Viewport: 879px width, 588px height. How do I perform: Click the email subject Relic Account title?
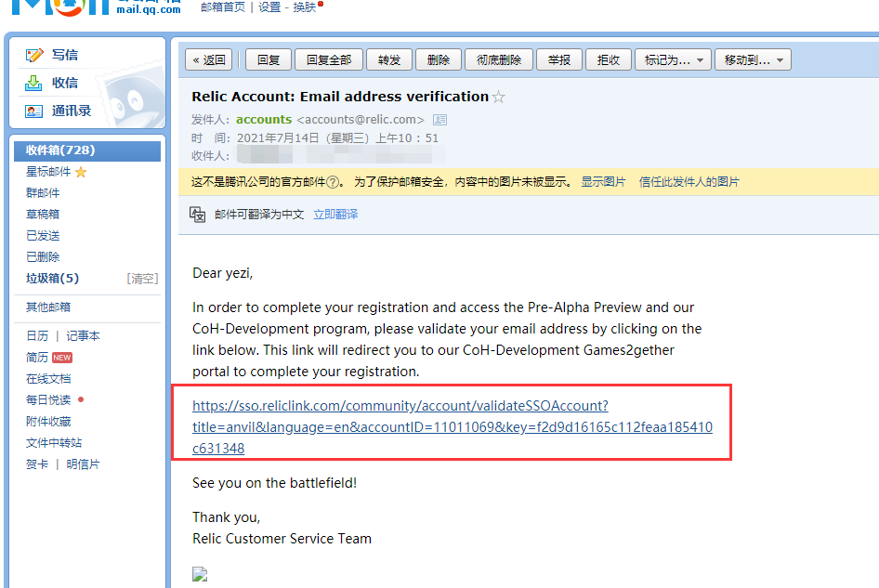pyautogui.click(x=340, y=97)
